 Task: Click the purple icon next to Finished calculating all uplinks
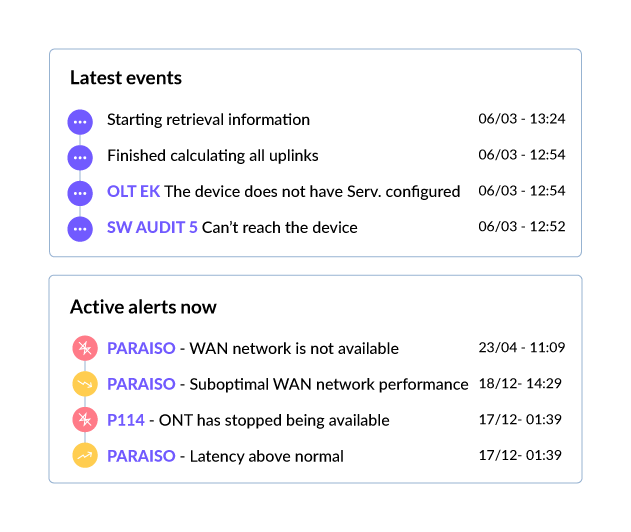[x=80, y=157]
